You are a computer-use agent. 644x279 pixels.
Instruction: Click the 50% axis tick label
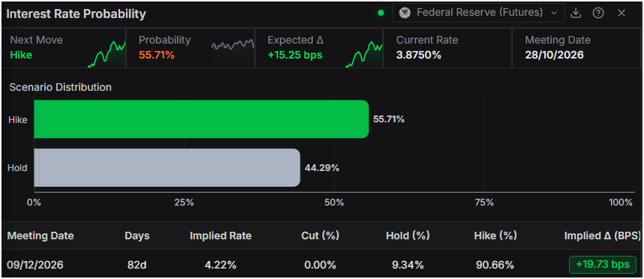(334, 202)
